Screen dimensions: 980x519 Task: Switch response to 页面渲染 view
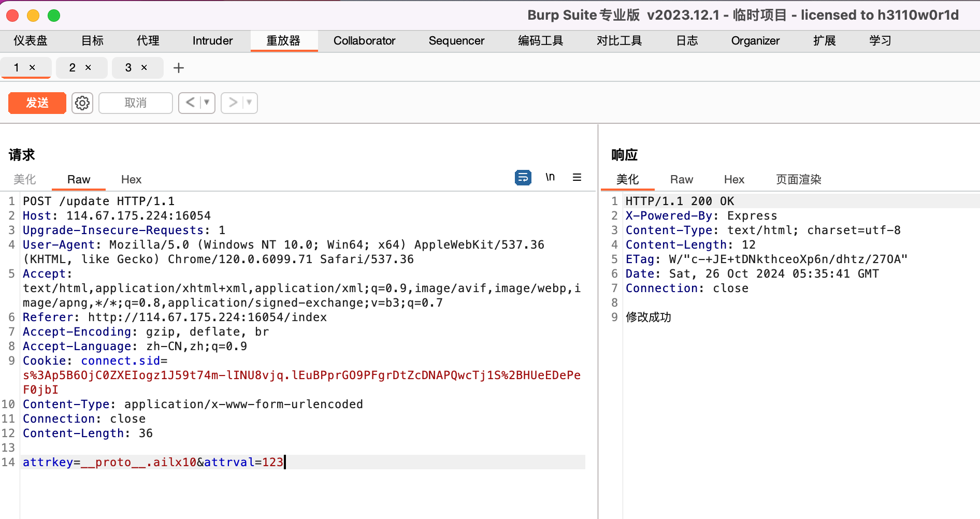(x=798, y=179)
